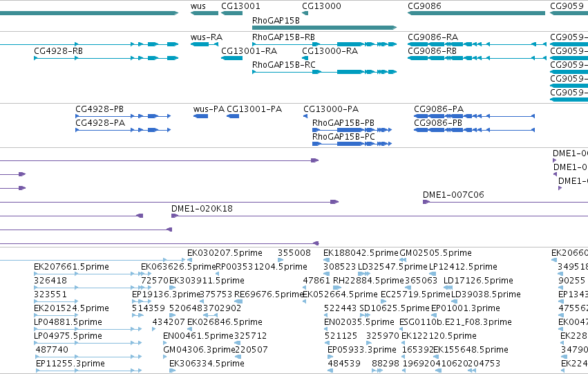Select the EST labeled 521125
The height and width of the screenshot is (374, 588).
[341, 336]
